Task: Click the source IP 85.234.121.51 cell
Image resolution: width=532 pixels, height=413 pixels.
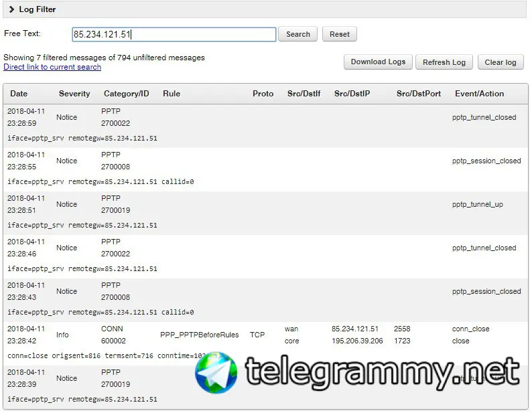Action: (355, 329)
